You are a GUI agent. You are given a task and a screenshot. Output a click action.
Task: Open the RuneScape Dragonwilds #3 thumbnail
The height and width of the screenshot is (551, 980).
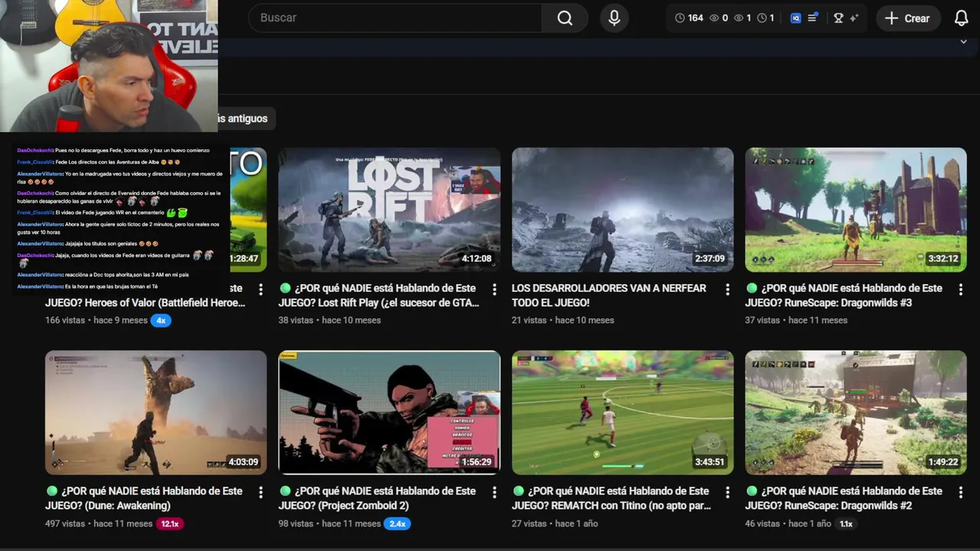pos(856,210)
